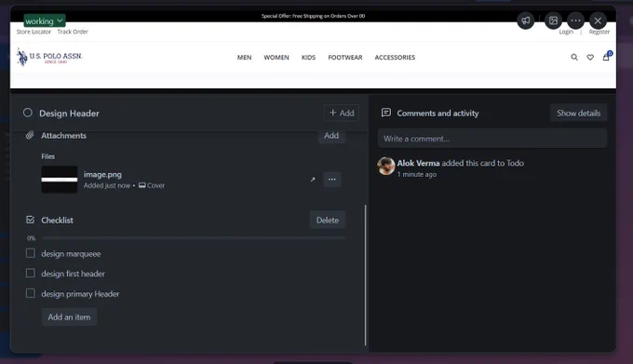This screenshot has height=364, width=633.
Task: Click the Attachments heading
Action: pos(64,136)
